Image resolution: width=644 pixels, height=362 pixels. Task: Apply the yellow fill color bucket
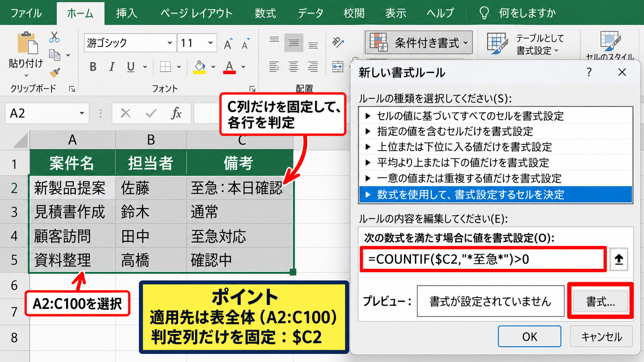click(x=200, y=67)
